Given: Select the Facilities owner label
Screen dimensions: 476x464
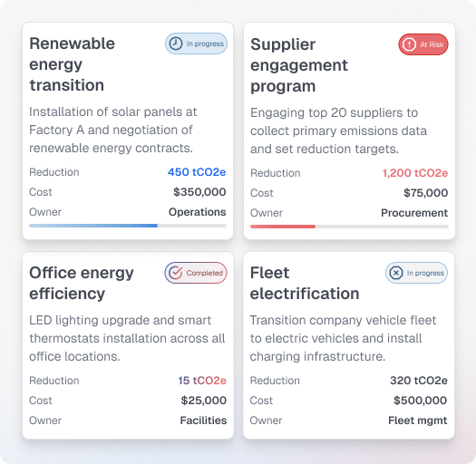Looking at the screenshot, I should [203, 420].
